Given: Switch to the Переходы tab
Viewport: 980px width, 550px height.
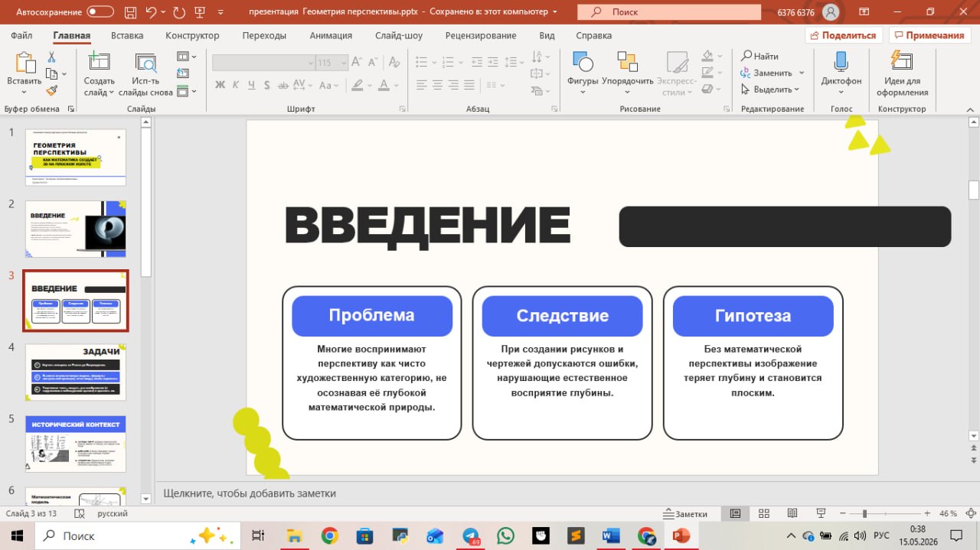Looking at the screenshot, I should point(264,36).
